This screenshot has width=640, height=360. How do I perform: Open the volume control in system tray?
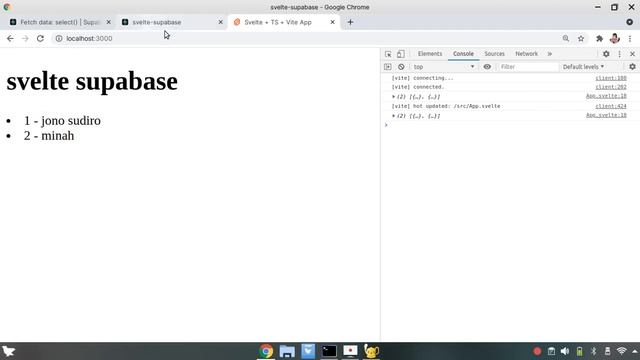coord(565,351)
